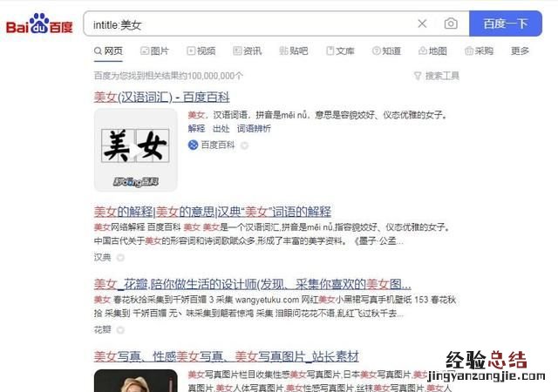The width and height of the screenshot is (558, 392).
Task: Open the 采购 tab
Action: pyautogui.click(x=479, y=51)
